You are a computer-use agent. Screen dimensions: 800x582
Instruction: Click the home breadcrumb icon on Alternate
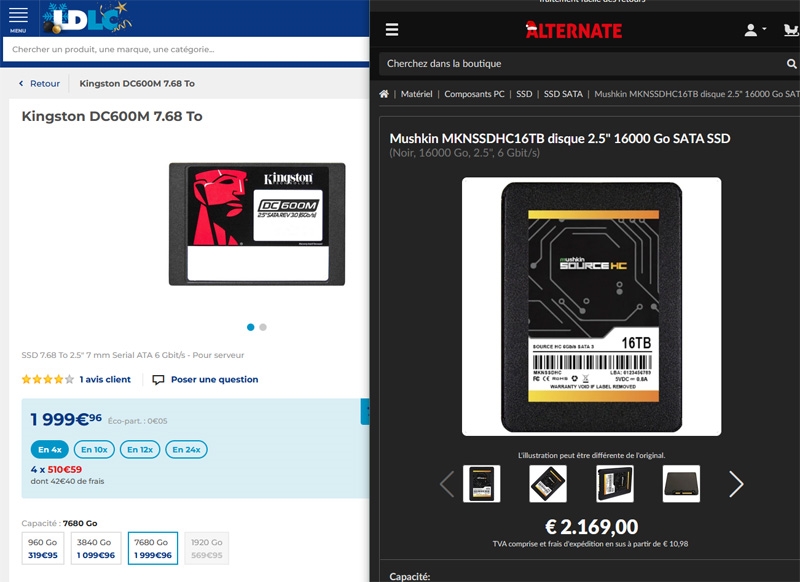click(384, 94)
